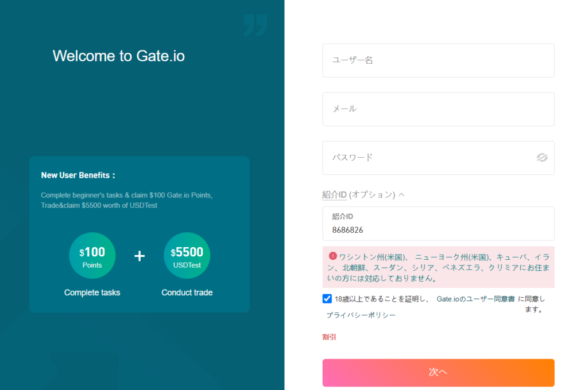Click the Complete tasks label

(x=92, y=292)
